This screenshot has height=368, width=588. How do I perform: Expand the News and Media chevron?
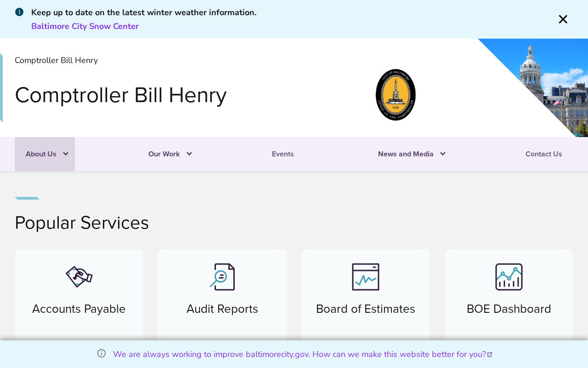[443, 154]
